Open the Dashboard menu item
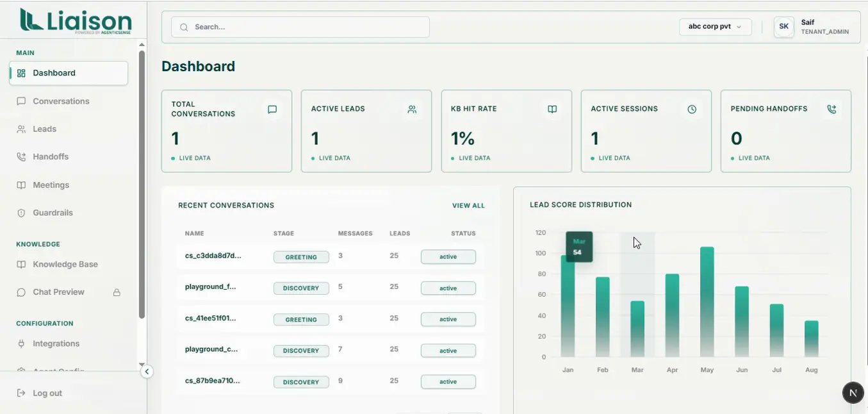The width and height of the screenshot is (868, 414). point(69,73)
